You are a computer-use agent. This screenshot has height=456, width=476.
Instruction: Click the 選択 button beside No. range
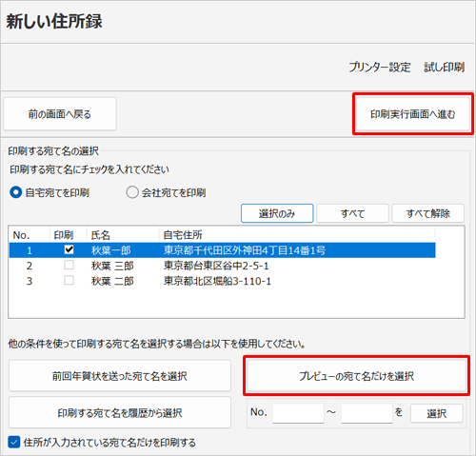coord(437,413)
